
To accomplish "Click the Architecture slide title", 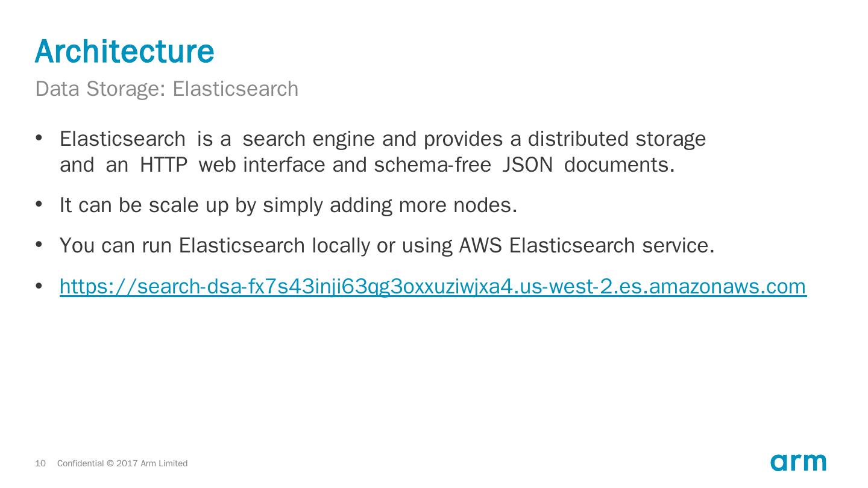I will coord(125,51).
